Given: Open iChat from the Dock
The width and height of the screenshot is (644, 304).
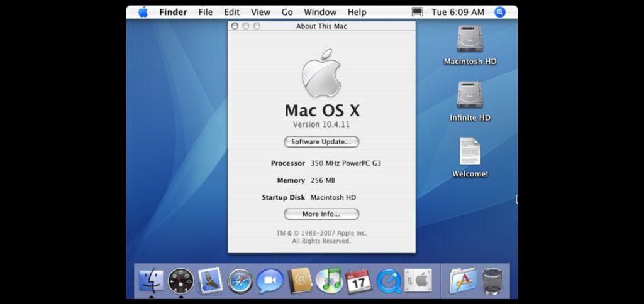Looking at the screenshot, I should (270, 281).
